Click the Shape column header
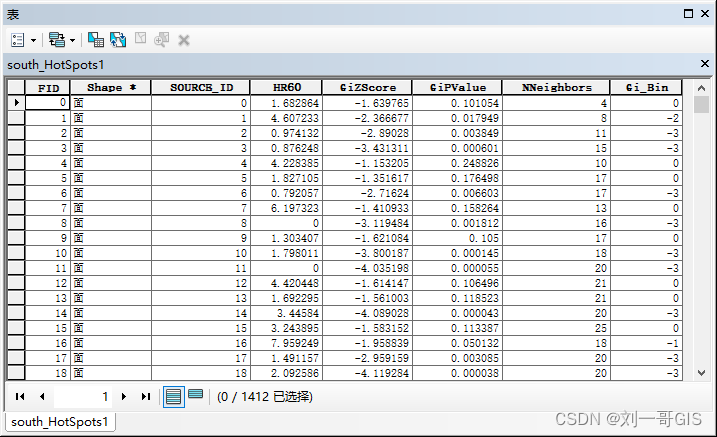Viewport: 717px width, 437px height. click(111, 88)
